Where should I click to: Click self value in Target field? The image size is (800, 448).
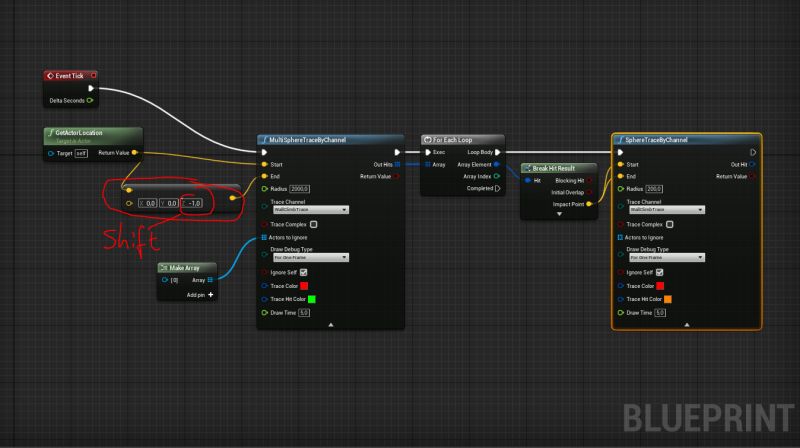(x=81, y=153)
